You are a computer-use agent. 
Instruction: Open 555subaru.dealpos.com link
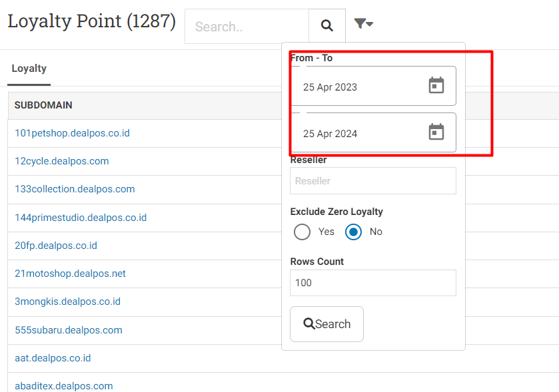69,330
